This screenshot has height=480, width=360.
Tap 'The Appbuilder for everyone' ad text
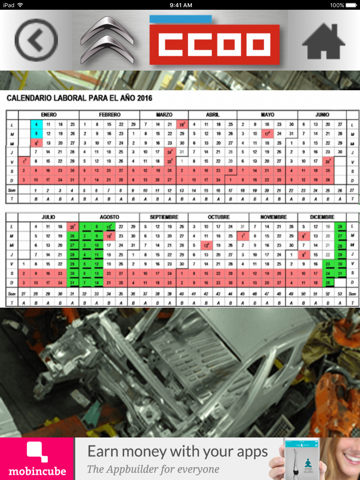pyautogui.click(x=153, y=469)
